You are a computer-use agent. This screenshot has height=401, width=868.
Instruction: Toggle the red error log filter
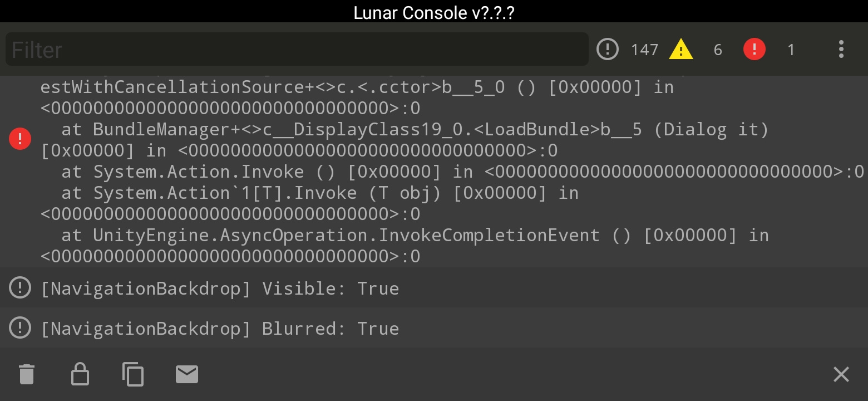754,49
